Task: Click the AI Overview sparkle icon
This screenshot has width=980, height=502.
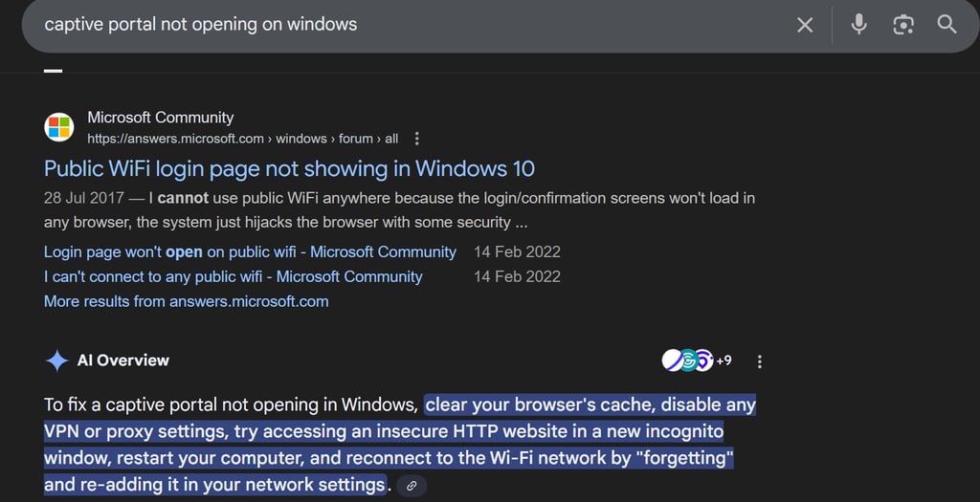Action: [56, 360]
